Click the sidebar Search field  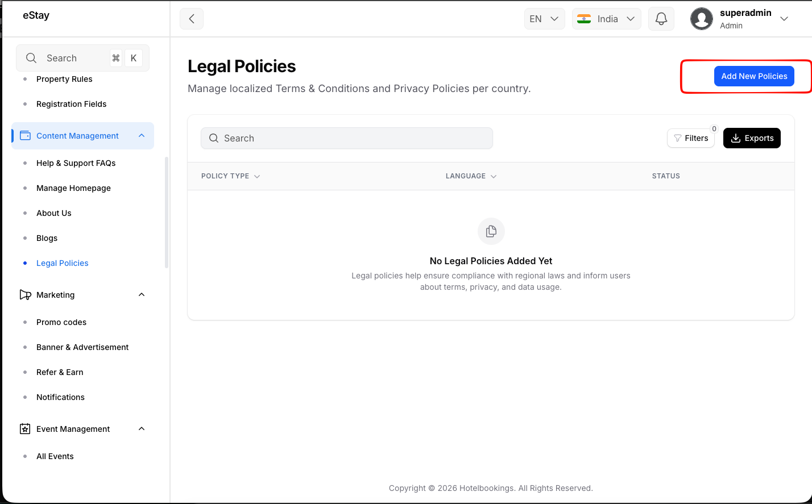82,58
